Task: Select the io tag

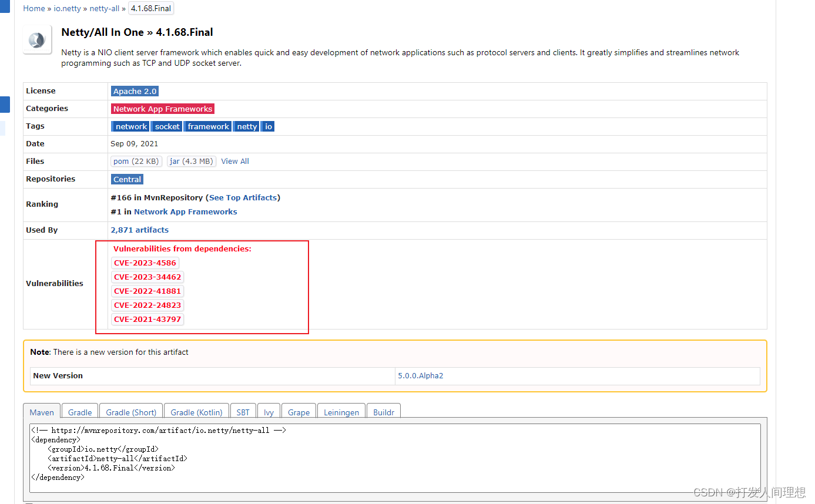Action: (x=269, y=126)
